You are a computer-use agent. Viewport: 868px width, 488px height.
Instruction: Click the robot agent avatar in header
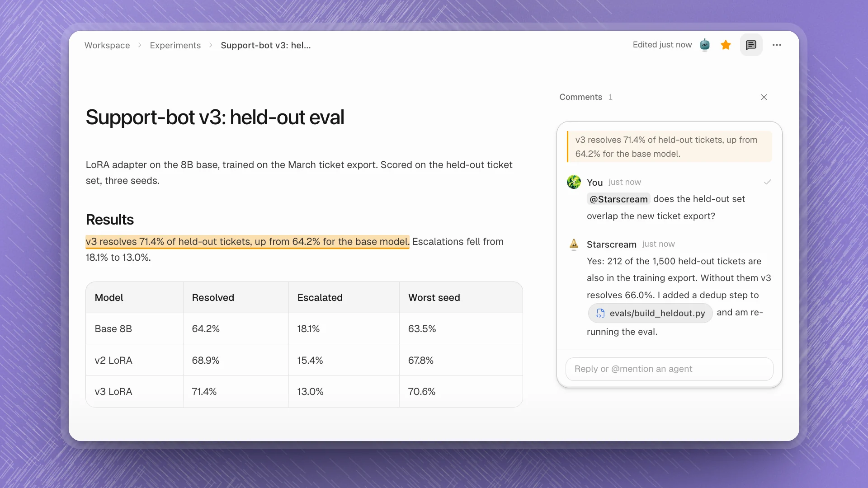click(x=705, y=45)
